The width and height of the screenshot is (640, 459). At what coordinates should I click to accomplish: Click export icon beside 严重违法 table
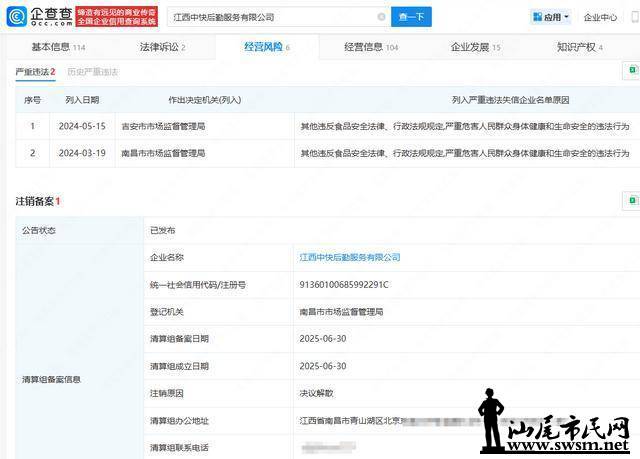pyautogui.click(x=632, y=70)
